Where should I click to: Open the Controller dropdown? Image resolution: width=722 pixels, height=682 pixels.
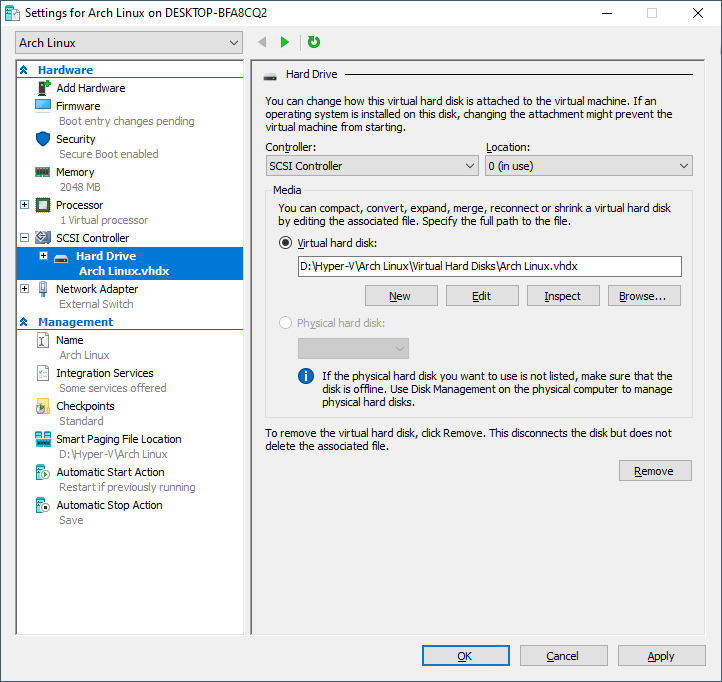[372, 166]
